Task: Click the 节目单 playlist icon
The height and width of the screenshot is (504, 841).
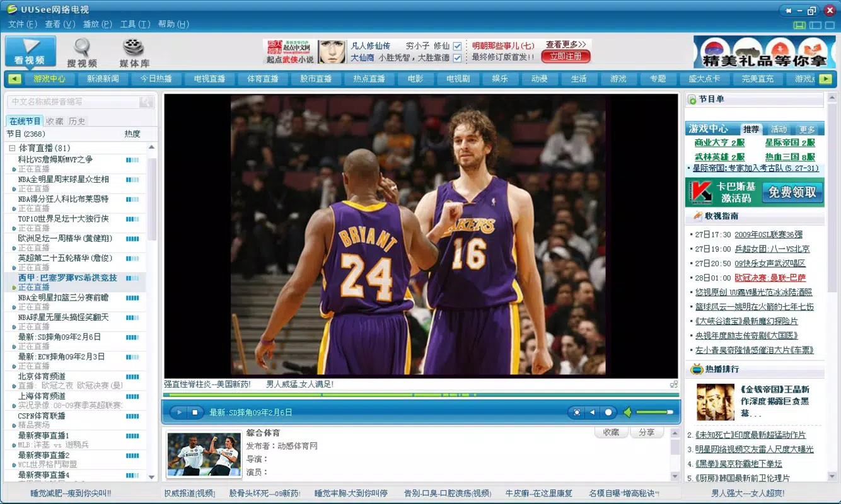Action: tap(692, 100)
